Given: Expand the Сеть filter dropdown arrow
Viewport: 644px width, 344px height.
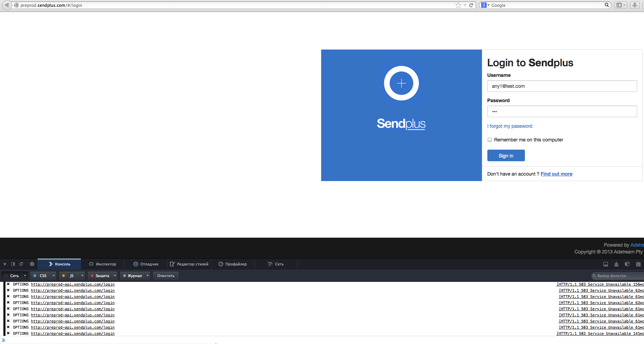Looking at the screenshot, I should 25,276.
